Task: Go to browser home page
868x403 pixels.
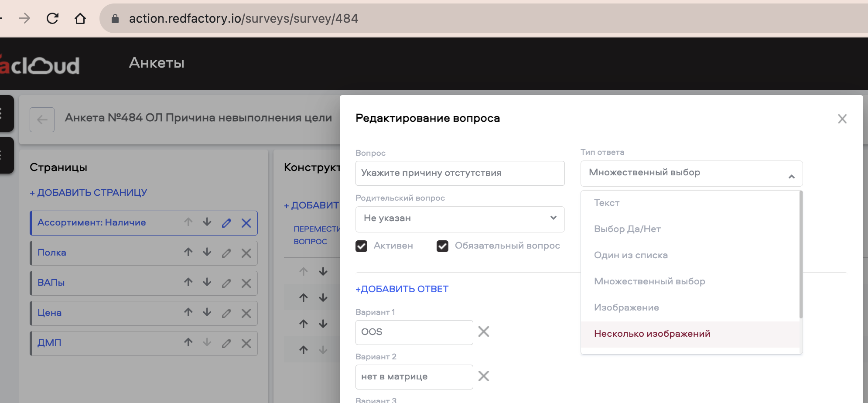Action: click(80, 18)
